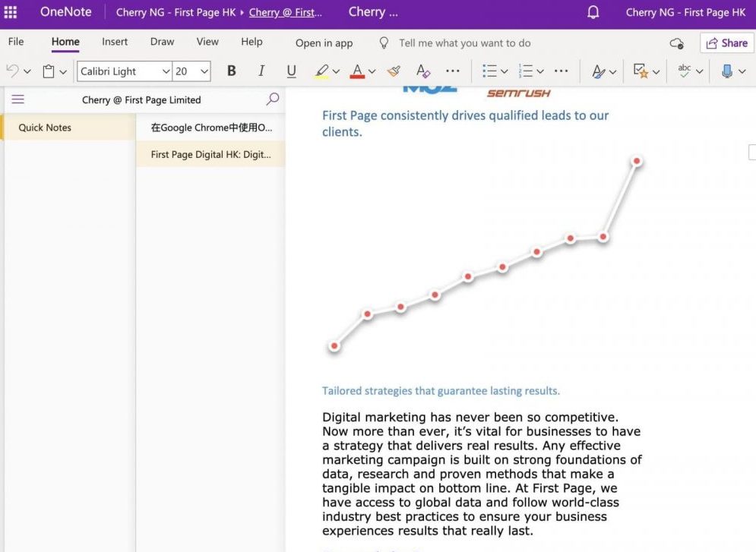
Task: Click the Clear Formatting icon
Action: 423,71
